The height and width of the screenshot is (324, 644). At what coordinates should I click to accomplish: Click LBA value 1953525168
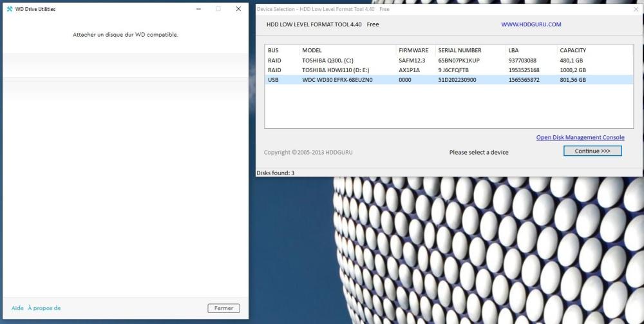pos(524,70)
